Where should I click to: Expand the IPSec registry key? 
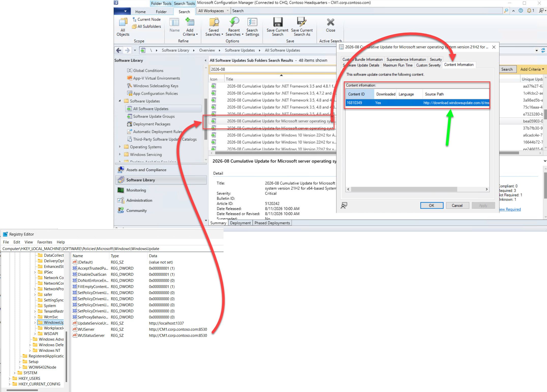click(x=35, y=272)
